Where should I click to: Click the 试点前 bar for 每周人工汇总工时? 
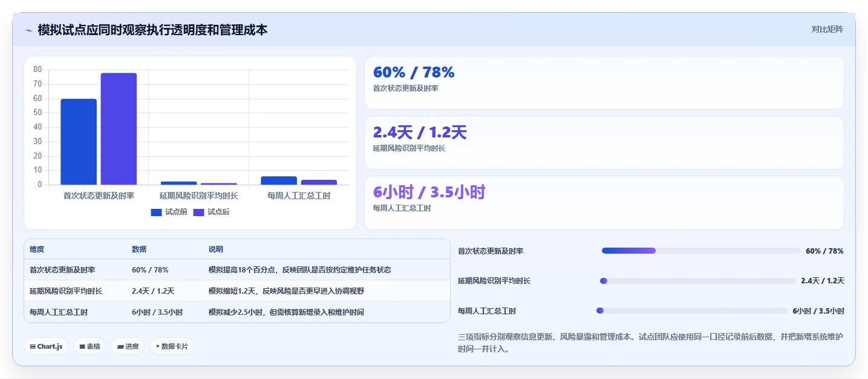point(279,180)
